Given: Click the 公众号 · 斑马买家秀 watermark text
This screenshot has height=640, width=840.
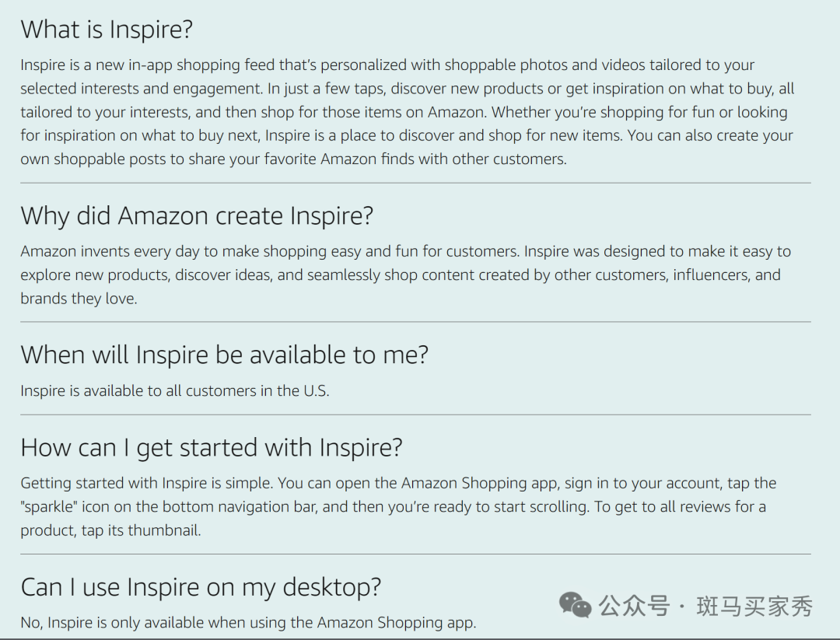Looking at the screenshot, I should 705,607.
